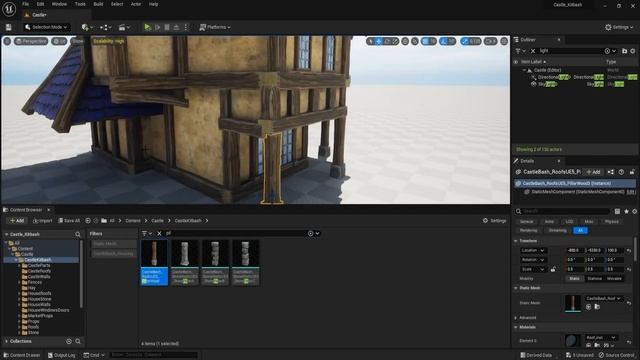Activate the Rotate gizmo tool
640x360 pixels.
tap(387, 41)
